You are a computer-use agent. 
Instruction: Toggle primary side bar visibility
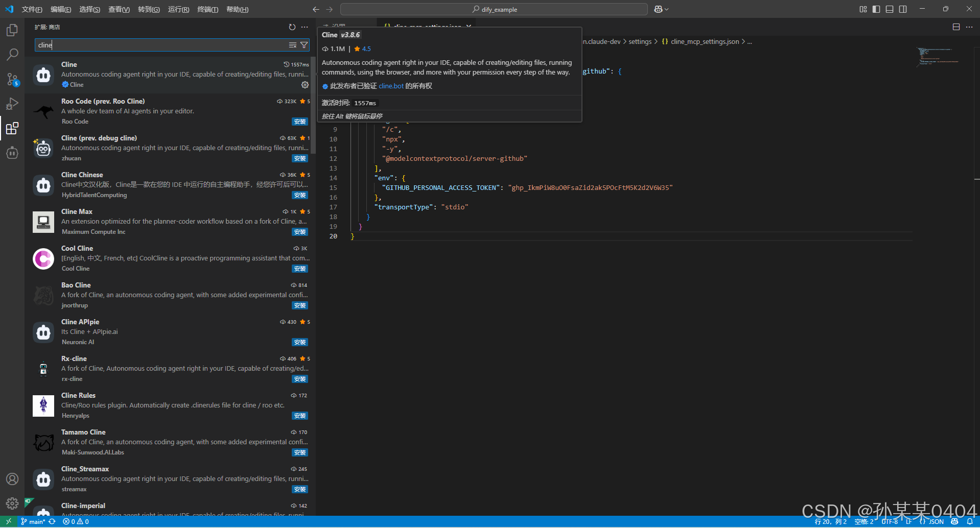[x=876, y=9]
